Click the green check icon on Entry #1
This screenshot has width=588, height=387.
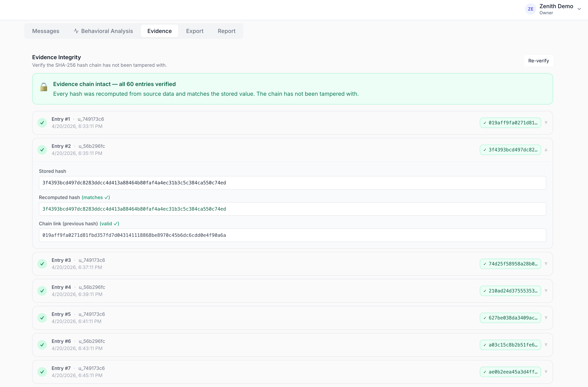[x=42, y=123]
